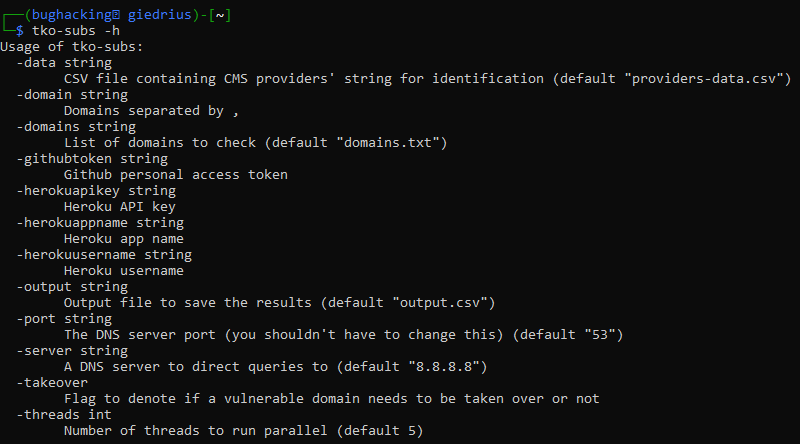Click the '8.8.8.8' DNS server default

point(444,366)
